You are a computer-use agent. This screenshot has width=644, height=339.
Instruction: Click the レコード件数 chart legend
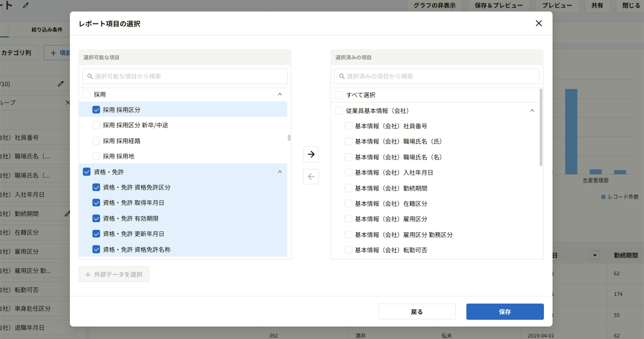pyautogui.click(x=620, y=197)
